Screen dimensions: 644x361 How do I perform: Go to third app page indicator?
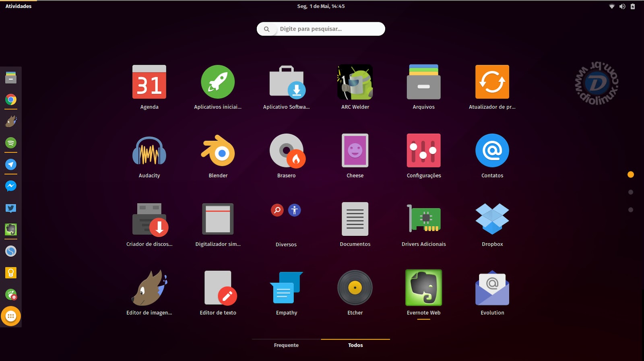[x=631, y=210]
